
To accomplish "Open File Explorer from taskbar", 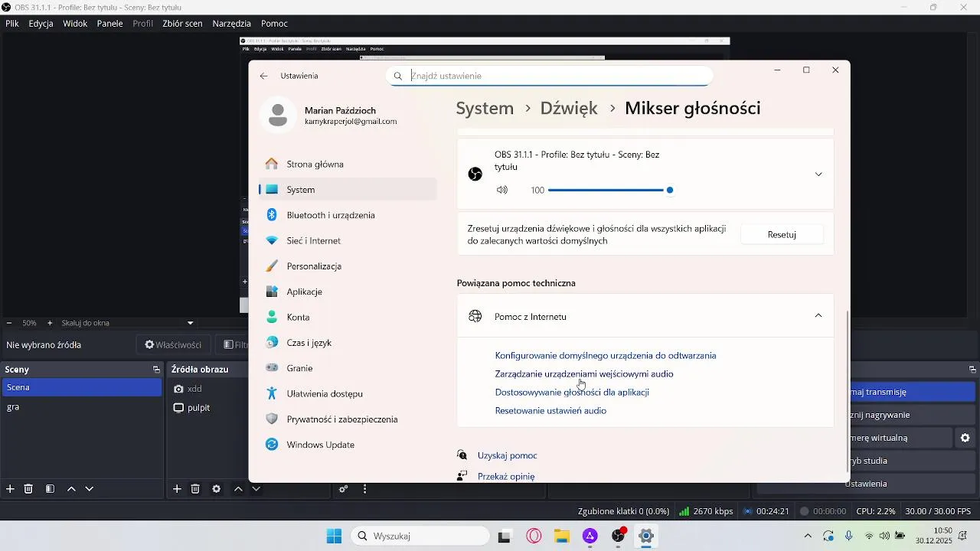I will (562, 536).
